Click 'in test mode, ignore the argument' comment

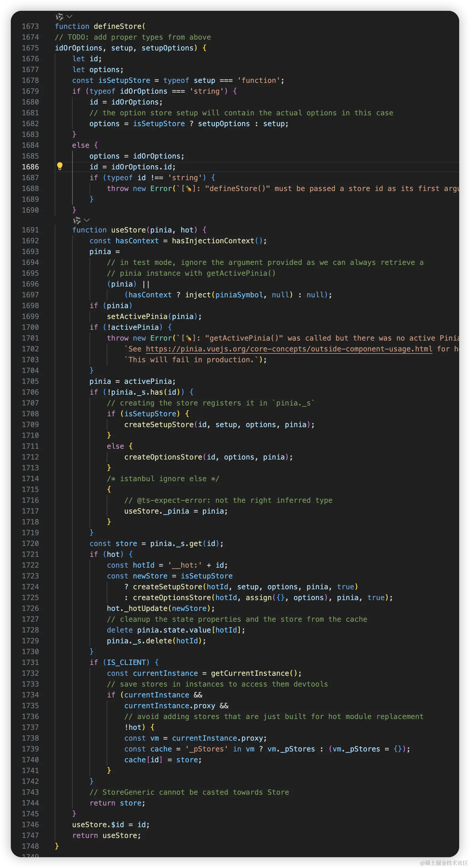coord(265,262)
